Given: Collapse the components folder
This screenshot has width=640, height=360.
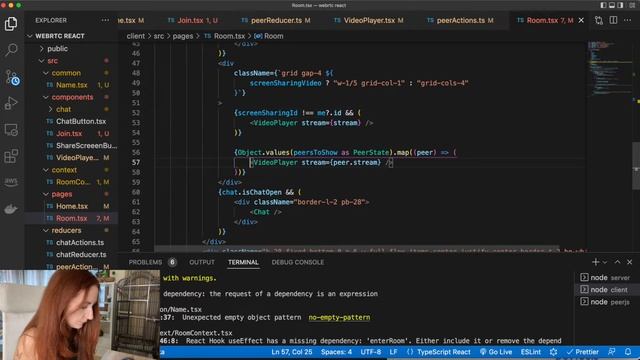Looking at the screenshot, I should point(71,97).
